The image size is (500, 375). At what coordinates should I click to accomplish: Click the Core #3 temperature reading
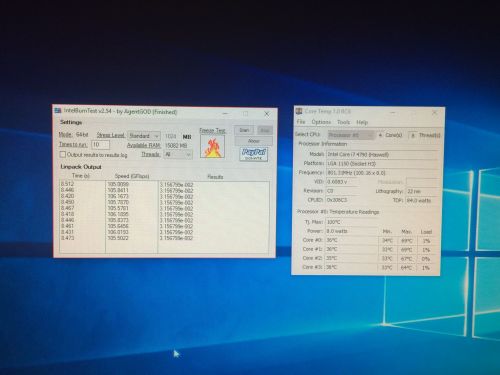351,267
